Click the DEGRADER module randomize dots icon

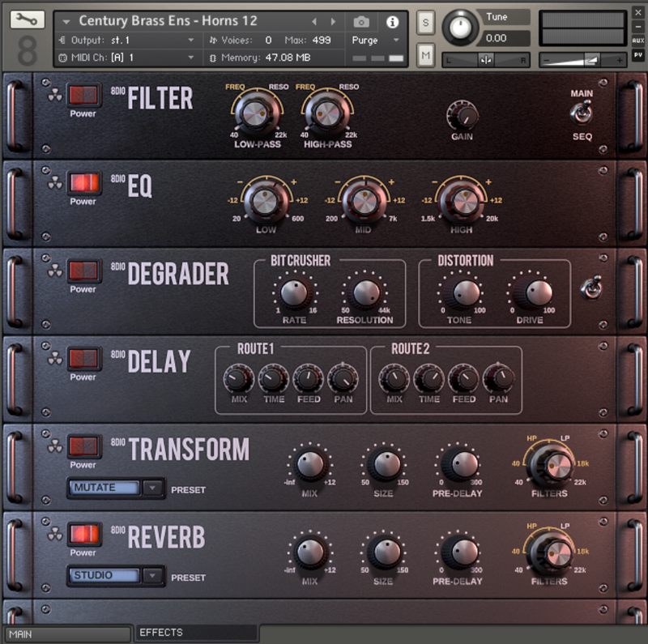click(54, 271)
